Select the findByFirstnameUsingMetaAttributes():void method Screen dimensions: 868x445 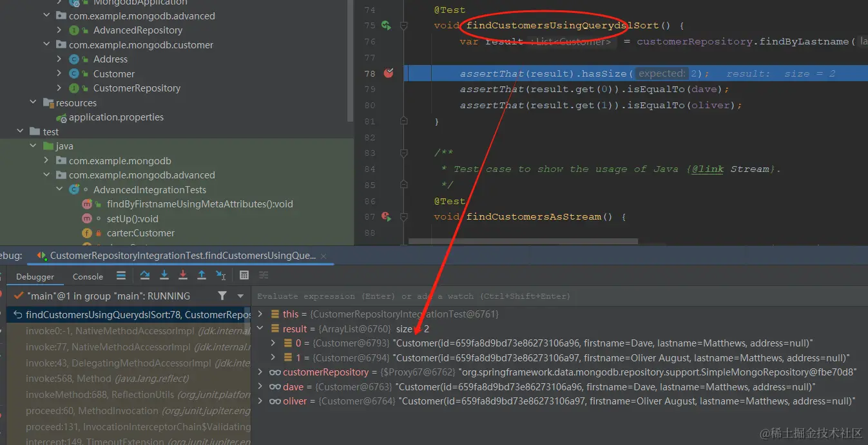pyautogui.click(x=200, y=204)
